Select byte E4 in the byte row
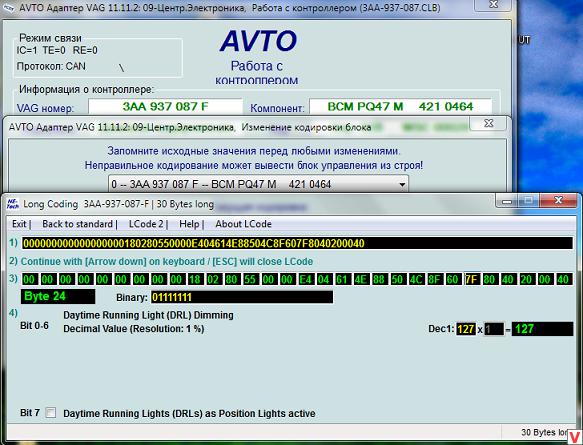583x445 pixels. click(305, 279)
